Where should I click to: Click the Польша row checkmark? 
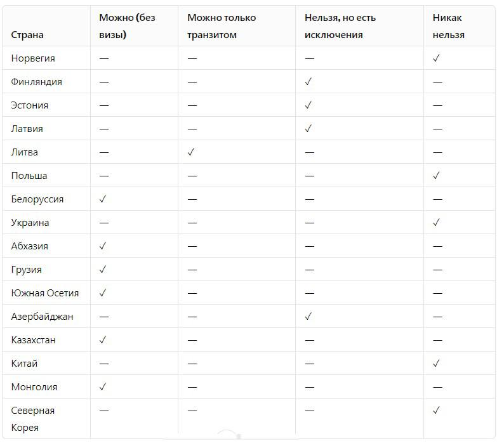(436, 176)
